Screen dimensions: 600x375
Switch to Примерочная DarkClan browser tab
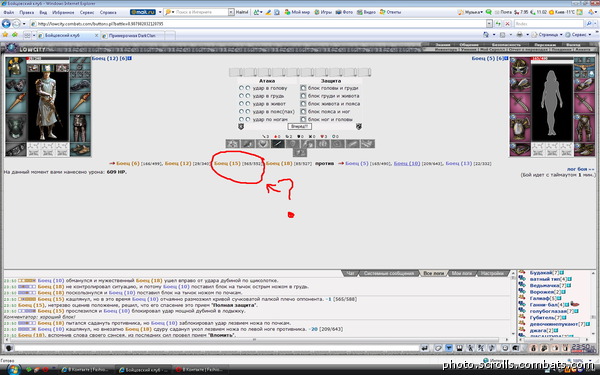[132, 36]
